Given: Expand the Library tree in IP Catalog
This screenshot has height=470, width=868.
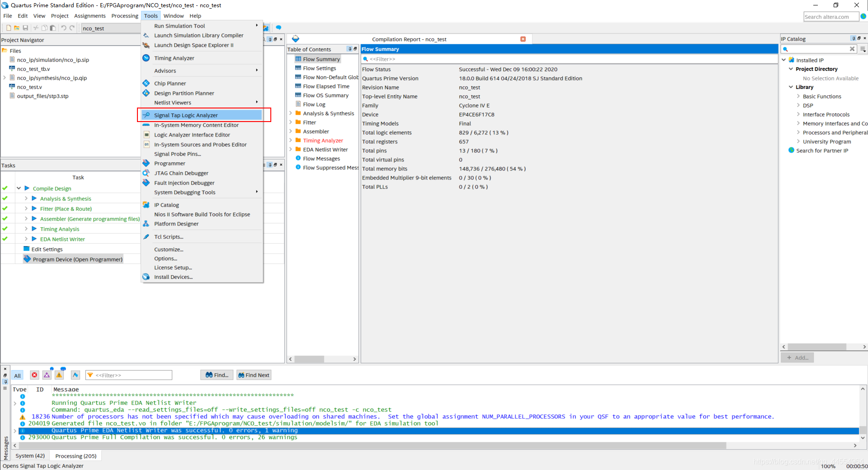Looking at the screenshot, I should pos(791,87).
